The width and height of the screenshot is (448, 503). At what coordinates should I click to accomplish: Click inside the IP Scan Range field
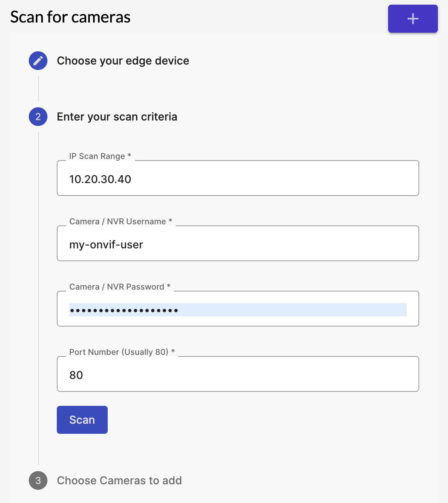point(238,178)
